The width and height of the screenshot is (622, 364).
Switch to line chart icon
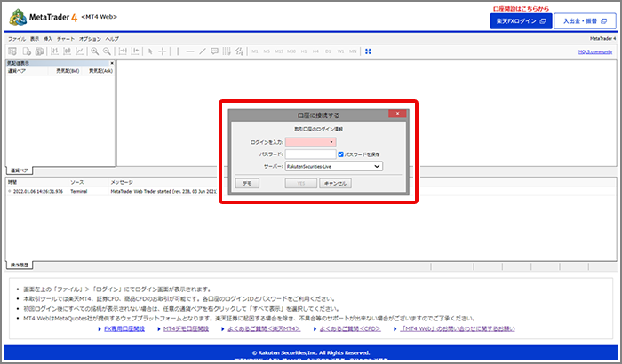[80, 51]
